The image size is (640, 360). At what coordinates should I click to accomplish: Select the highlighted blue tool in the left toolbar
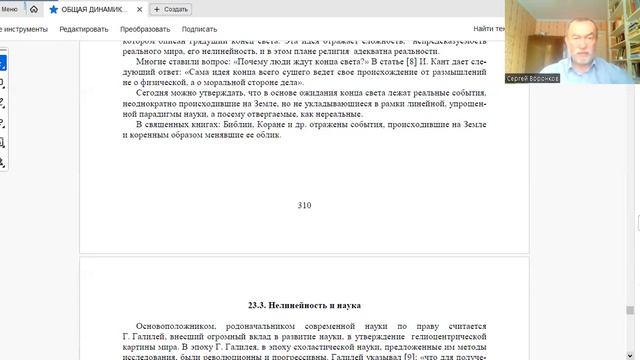(2, 63)
